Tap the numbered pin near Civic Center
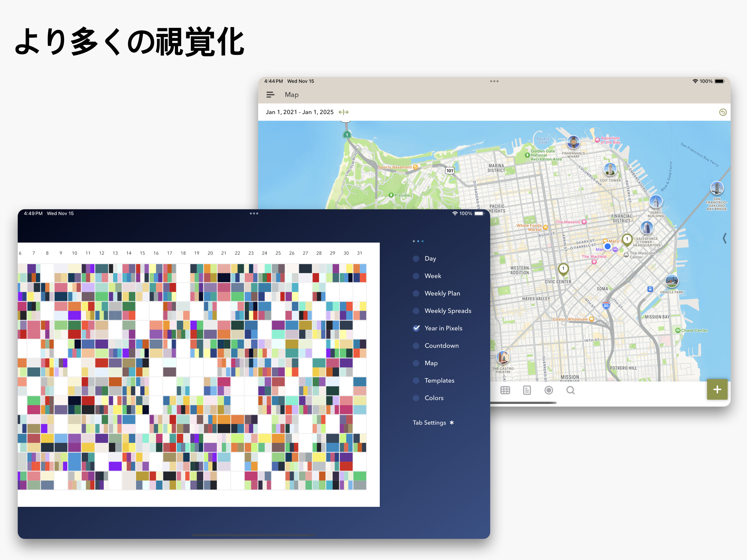 pyautogui.click(x=563, y=269)
